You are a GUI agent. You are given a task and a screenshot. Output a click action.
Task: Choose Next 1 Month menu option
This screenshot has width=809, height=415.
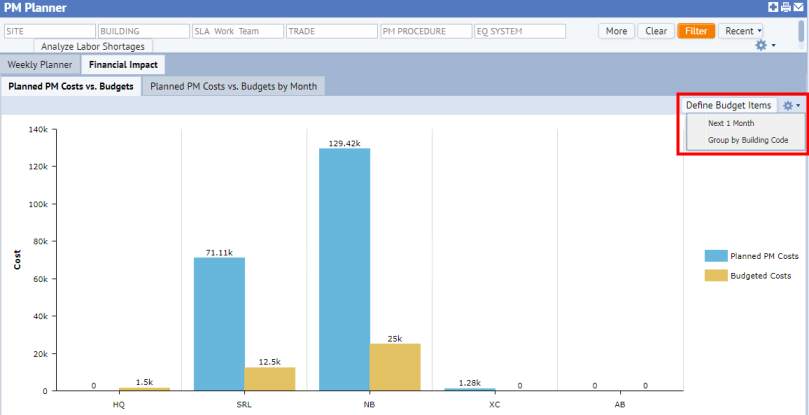pyautogui.click(x=731, y=123)
